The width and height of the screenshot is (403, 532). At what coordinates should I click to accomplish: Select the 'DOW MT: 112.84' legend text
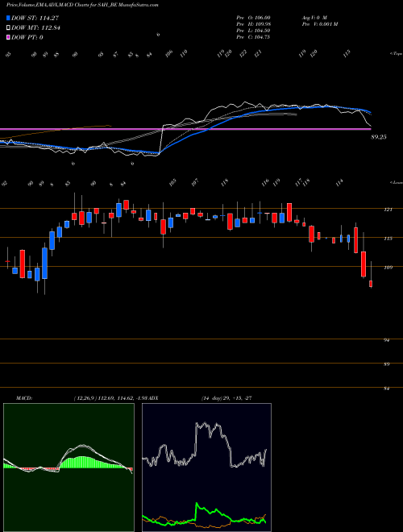pyautogui.click(x=35, y=28)
